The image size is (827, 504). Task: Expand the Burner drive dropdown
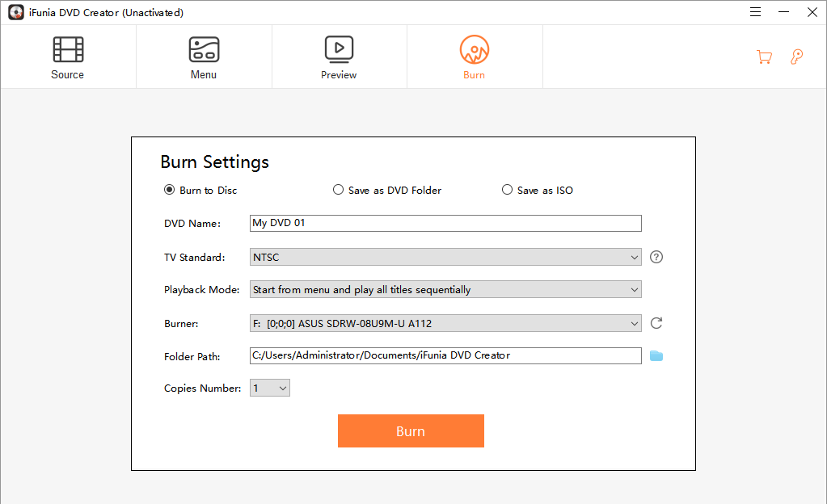point(445,323)
